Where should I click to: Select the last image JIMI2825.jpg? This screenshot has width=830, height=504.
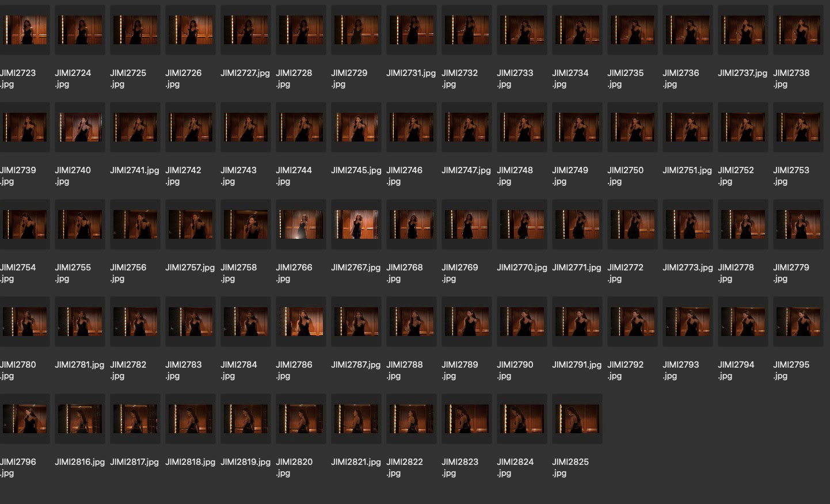tap(577, 419)
